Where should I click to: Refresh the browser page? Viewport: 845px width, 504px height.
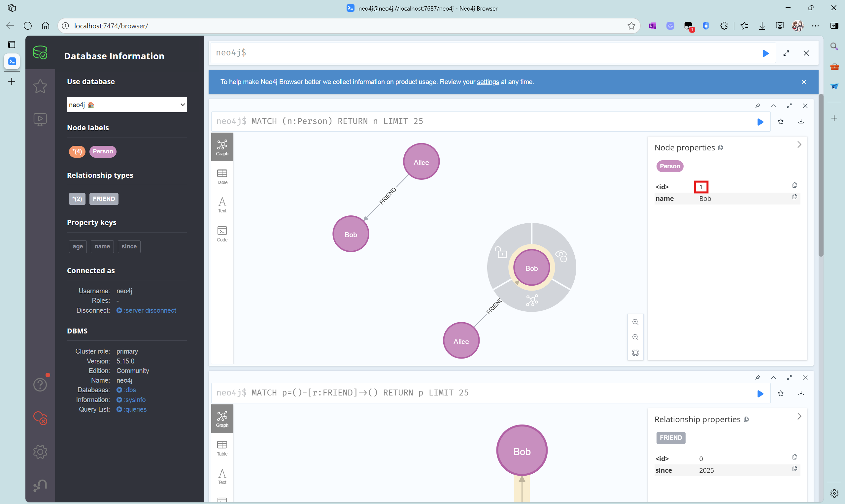tap(28, 26)
